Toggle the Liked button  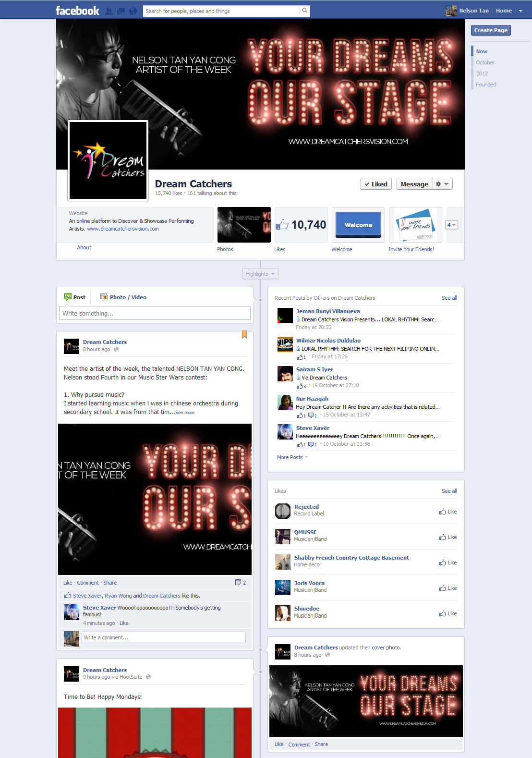coord(376,184)
